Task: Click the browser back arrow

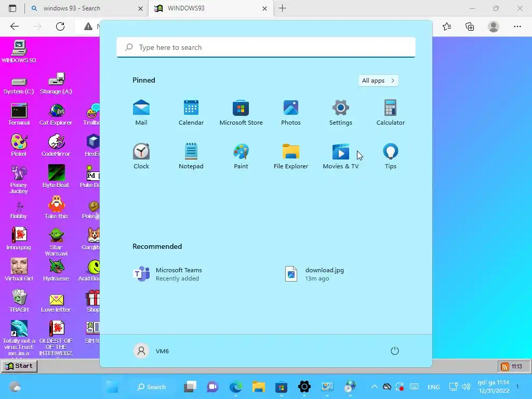Action: tap(14, 26)
